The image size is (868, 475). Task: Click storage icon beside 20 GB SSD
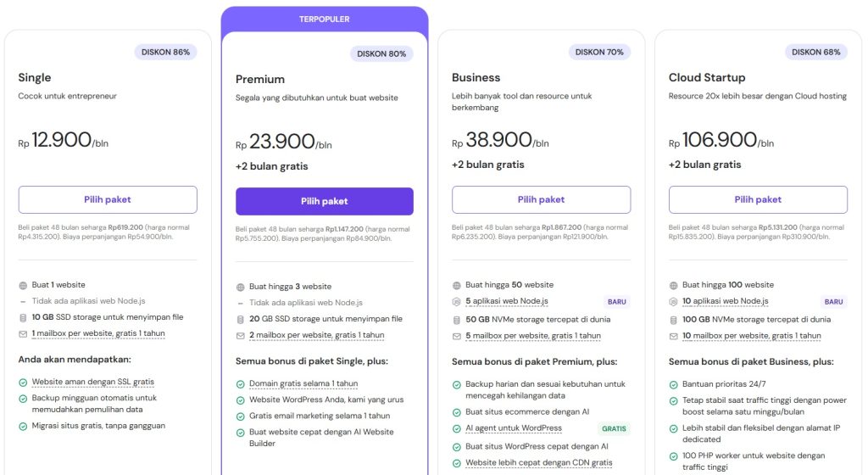coord(241,319)
